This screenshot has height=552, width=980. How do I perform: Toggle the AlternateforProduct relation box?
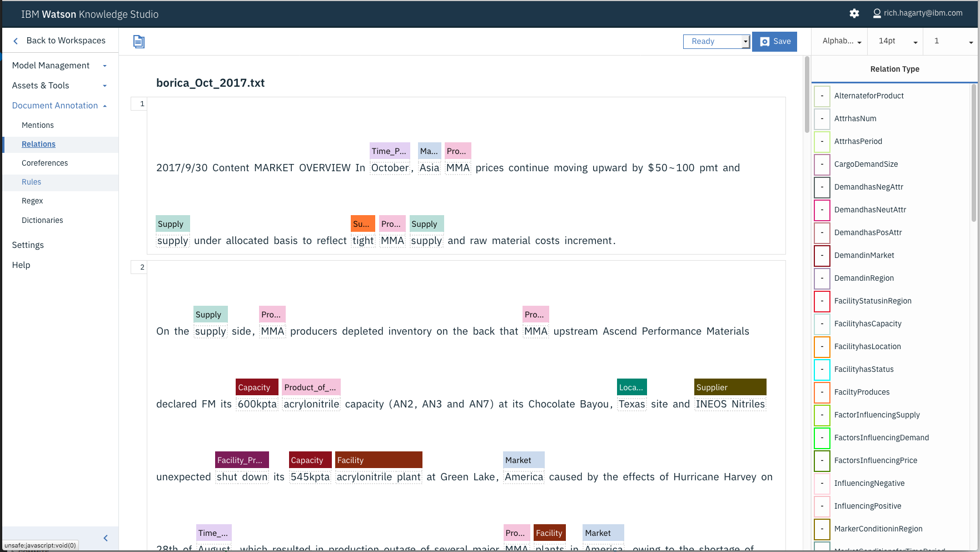coord(822,96)
